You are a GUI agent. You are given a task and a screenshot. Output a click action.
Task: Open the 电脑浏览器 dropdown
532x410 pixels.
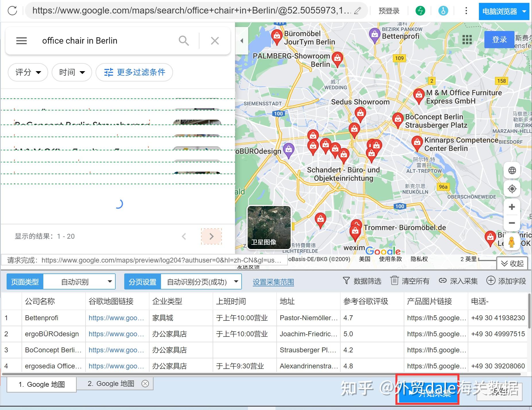504,11
